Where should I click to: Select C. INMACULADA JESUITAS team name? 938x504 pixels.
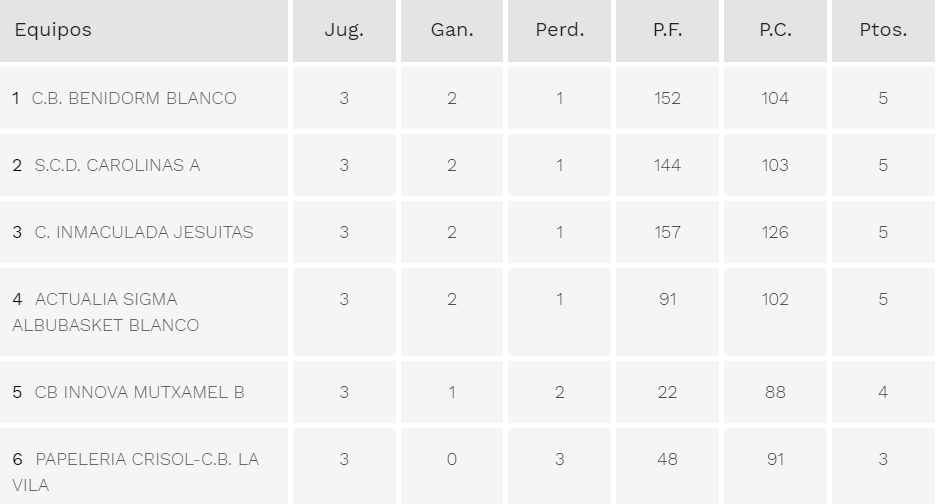(x=144, y=232)
